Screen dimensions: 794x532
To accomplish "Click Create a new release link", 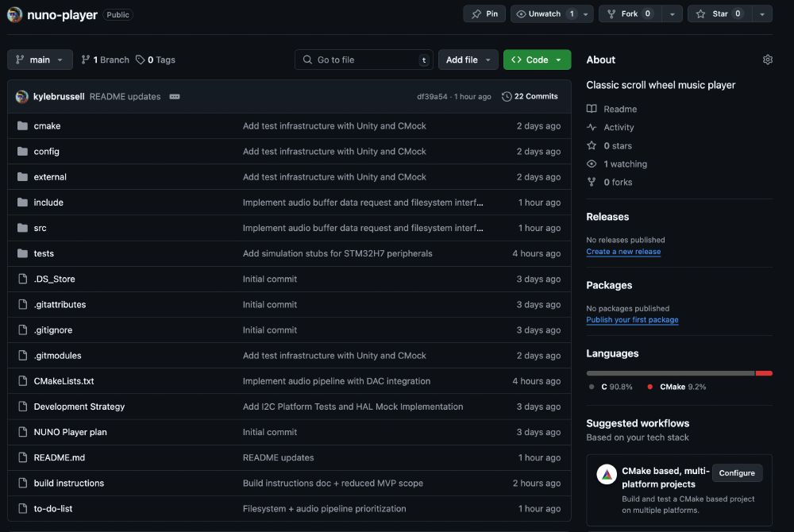I will (x=623, y=252).
